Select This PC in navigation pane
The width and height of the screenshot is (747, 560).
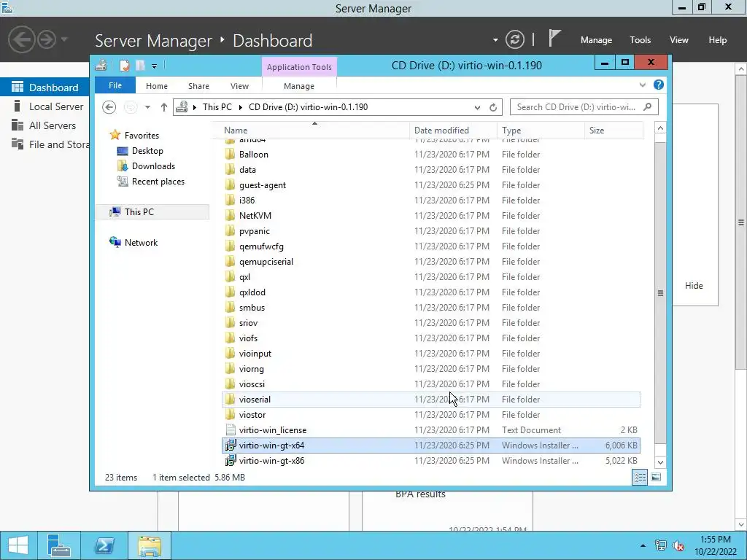[152, 212]
